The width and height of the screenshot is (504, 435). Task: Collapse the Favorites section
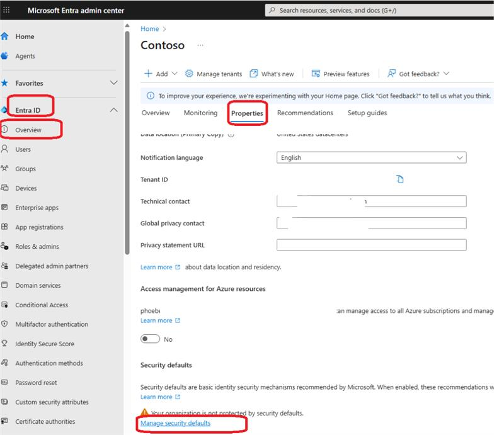[113, 82]
